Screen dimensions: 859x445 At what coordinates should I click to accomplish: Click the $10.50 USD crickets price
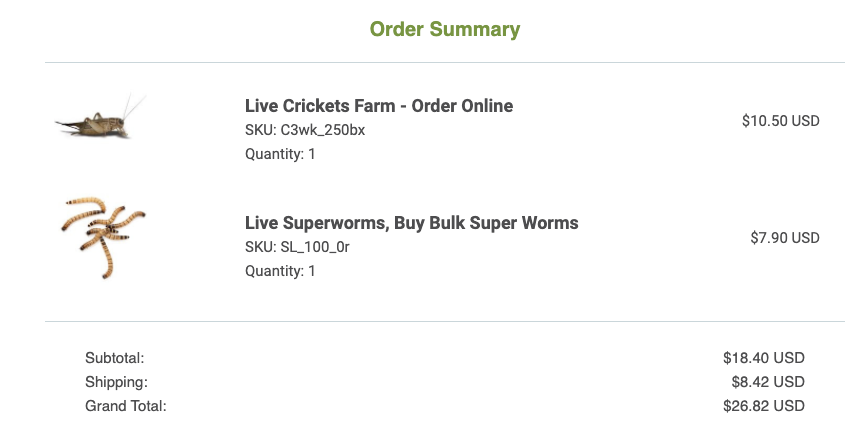click(x=781, y=121)
